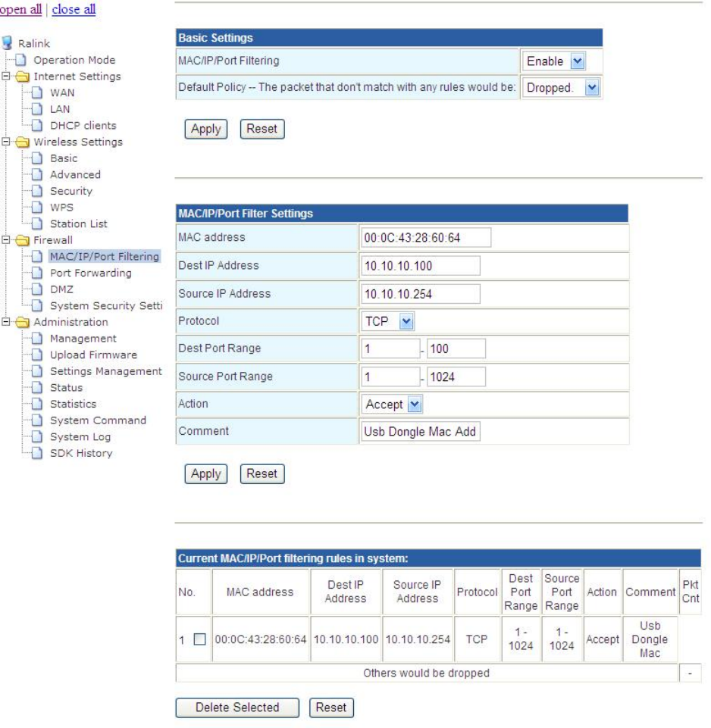Image resolution: width=711 pixels, height=728 pixels.
Task: Click the page icon beside System Command
Action: 37,420
